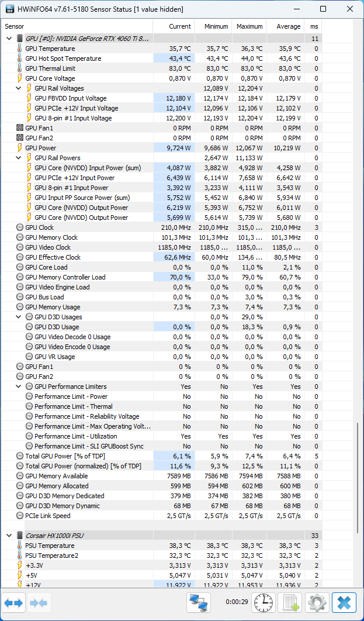
Task: Collapse the GPU Rail Powers subgroup
Action: pyautogui.click(x=18, y=158)
